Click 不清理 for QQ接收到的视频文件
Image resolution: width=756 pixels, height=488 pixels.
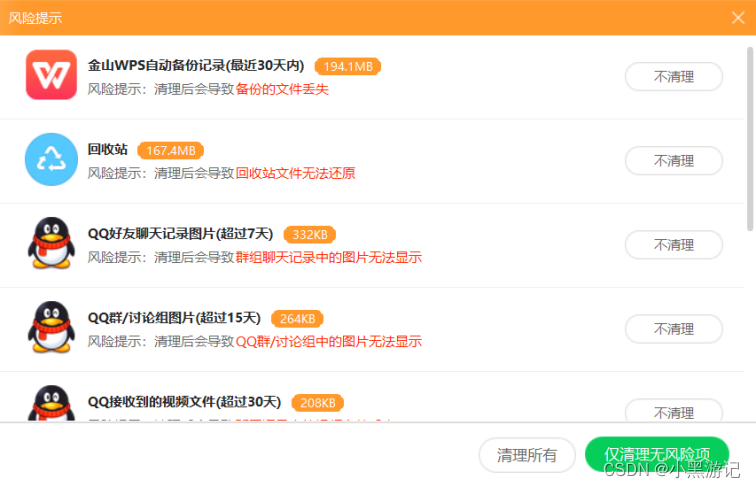674,410
